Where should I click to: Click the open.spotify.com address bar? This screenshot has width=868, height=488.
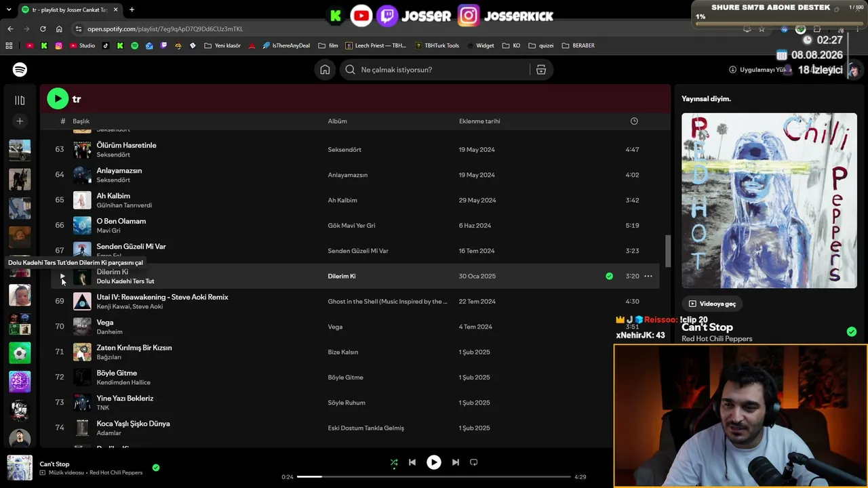[165, 29]
